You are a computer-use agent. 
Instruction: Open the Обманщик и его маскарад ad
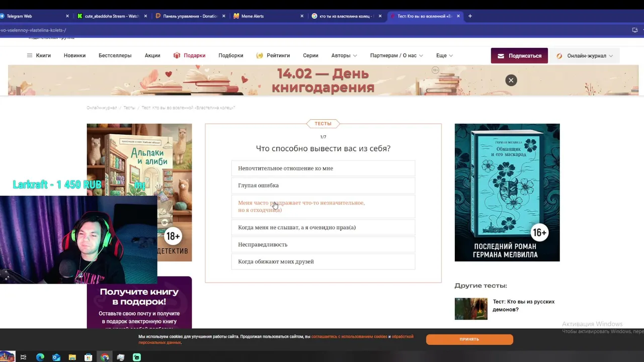pos(507,193)
